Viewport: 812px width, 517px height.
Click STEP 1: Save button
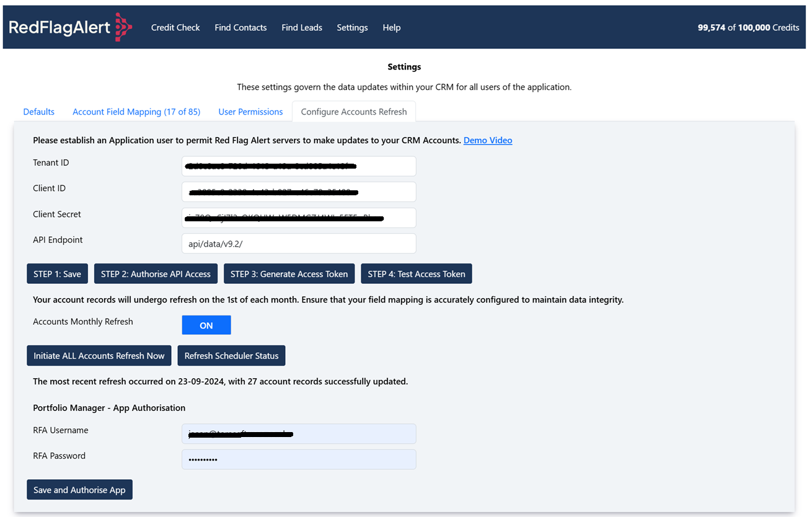(x=57, y=273)
